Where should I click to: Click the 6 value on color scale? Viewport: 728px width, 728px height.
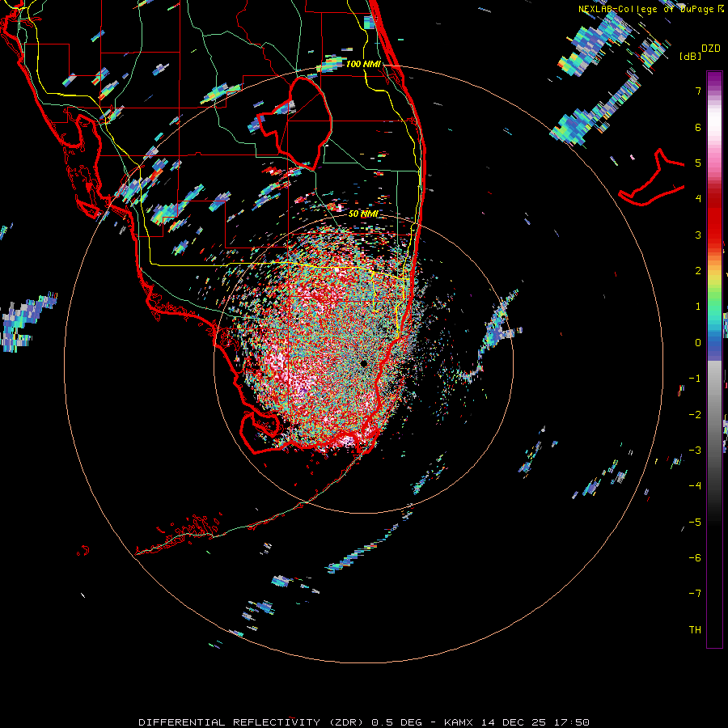click(x=698, y=127)
